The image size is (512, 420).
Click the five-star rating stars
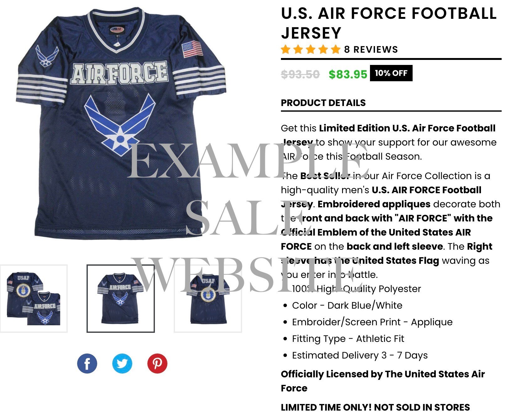310,49
